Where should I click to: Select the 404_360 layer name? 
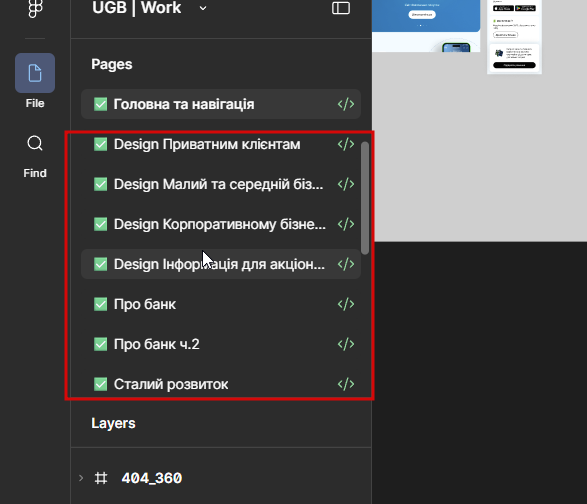152,478
